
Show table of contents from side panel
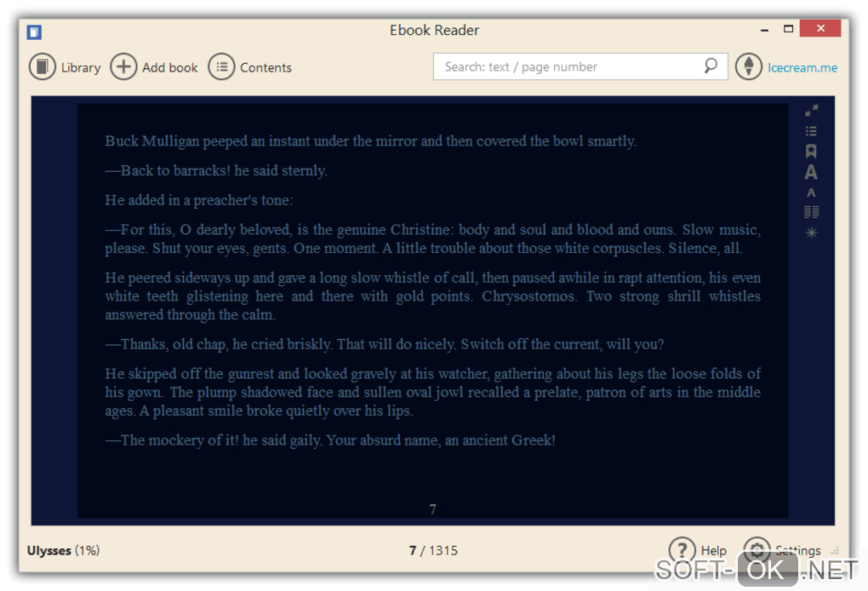(x=811, y=131)
